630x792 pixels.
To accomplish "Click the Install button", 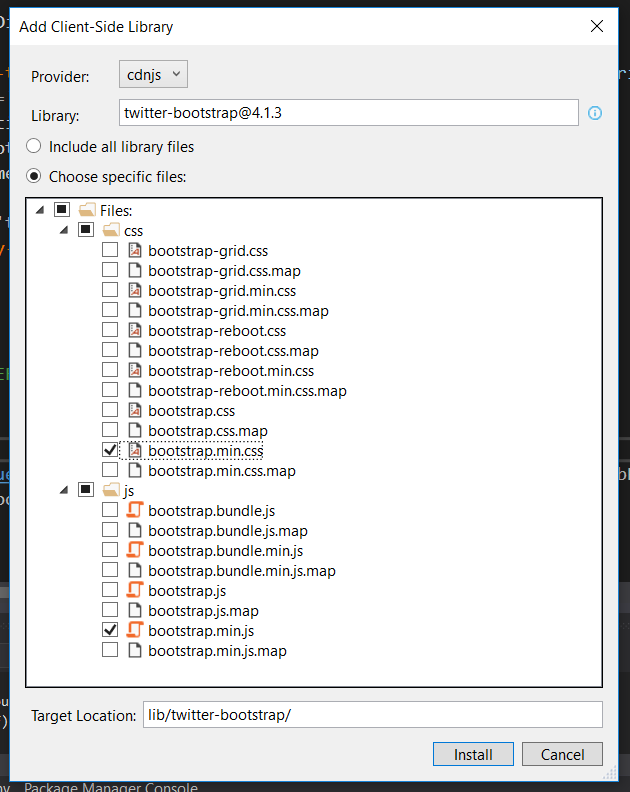I will (473, 754).
